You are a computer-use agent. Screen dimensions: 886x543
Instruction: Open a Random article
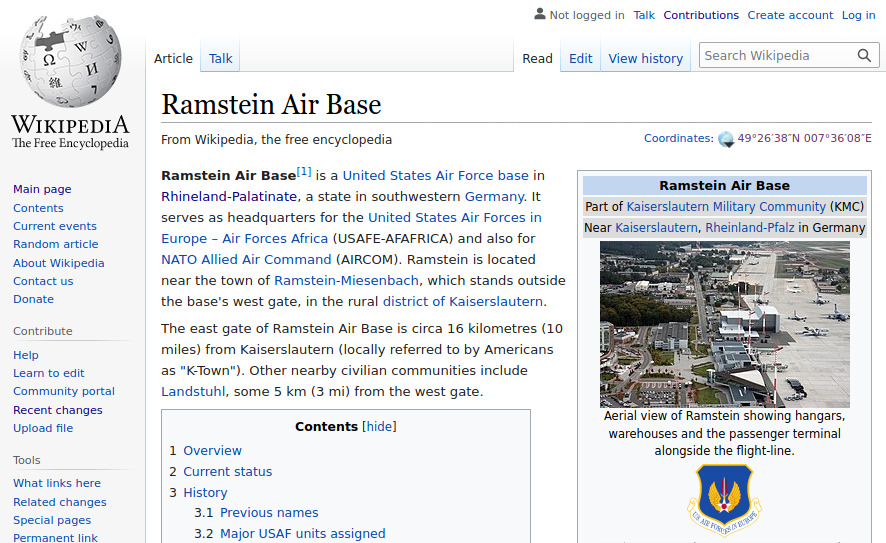[55, 244]
